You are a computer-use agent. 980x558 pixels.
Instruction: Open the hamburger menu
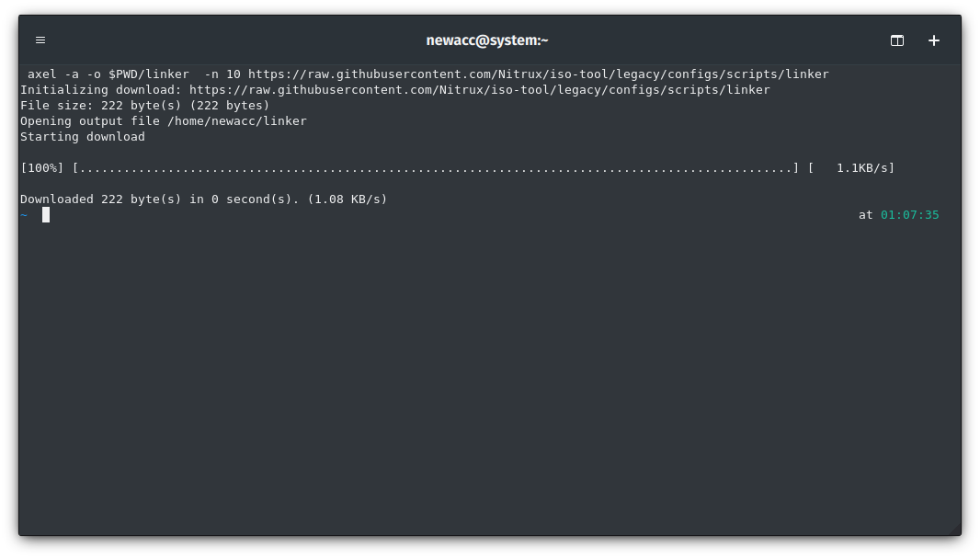pos(40,40)
